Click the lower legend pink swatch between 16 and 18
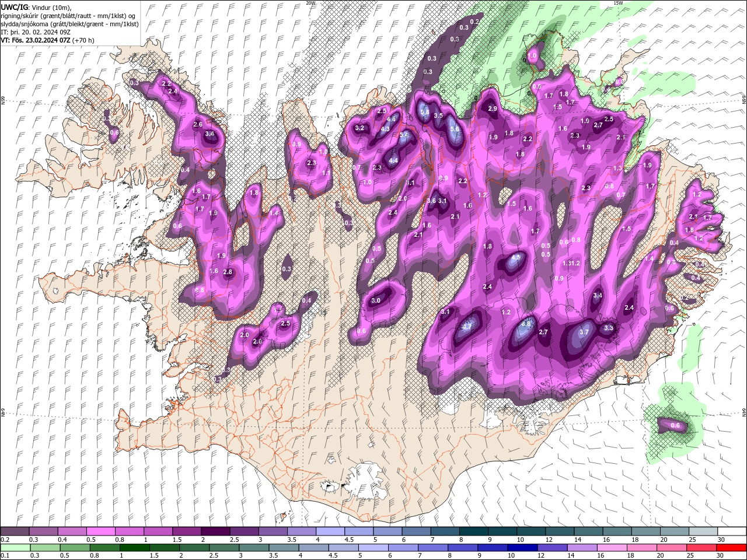 pos(613,548)
